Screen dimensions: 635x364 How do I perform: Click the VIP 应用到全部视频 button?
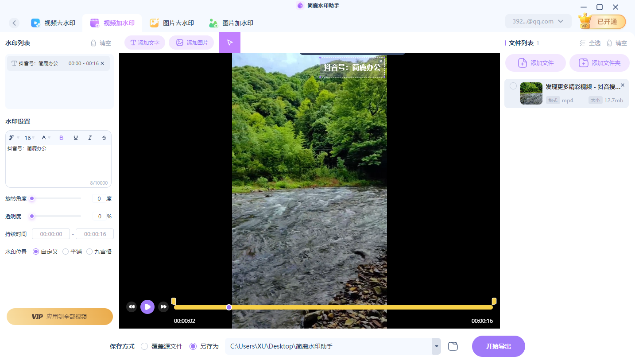60,317
